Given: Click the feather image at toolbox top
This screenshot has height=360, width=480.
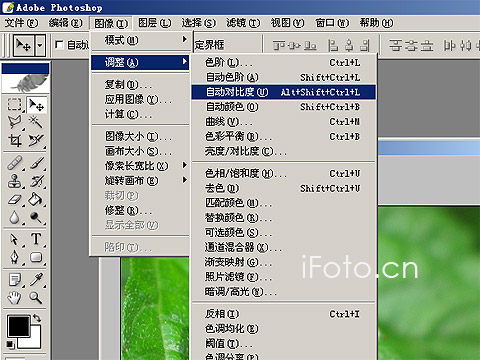Looking at the screenshot, I should pyautogui.click(x=25, y=83).
